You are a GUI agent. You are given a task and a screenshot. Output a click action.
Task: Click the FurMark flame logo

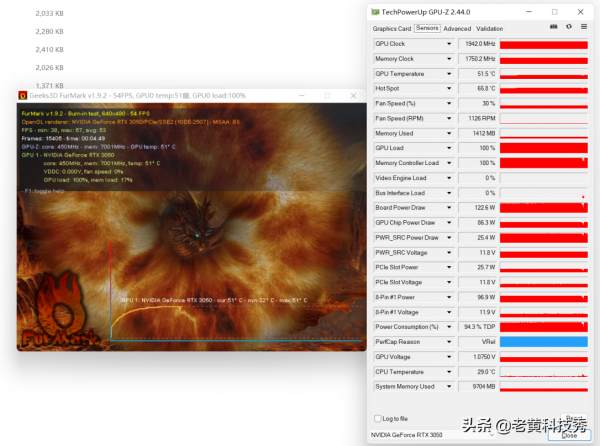click(60, 310)
